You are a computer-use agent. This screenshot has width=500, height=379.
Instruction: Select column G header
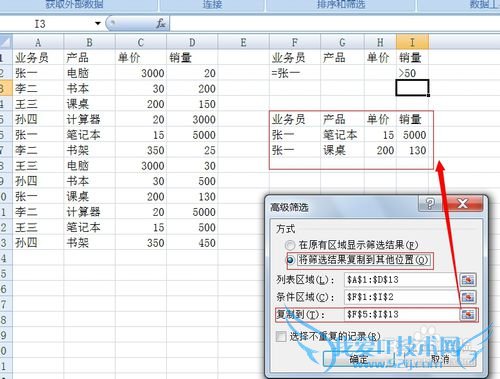pyautogui.click(x=342, y=42)
